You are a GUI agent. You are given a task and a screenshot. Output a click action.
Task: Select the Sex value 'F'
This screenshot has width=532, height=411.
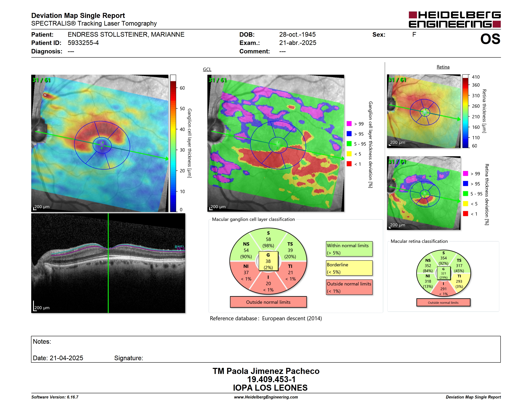[x=414, y=35]
